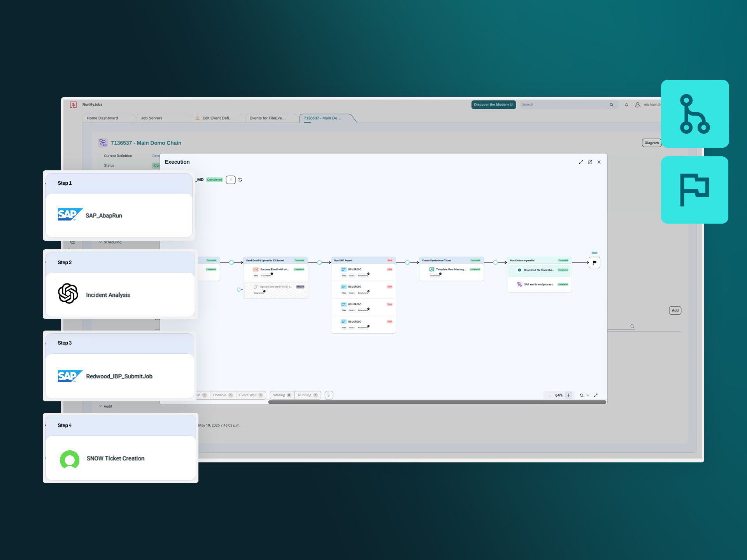Click the Diagram button
Screen dimensions: 747x560
tap(651, 143)
